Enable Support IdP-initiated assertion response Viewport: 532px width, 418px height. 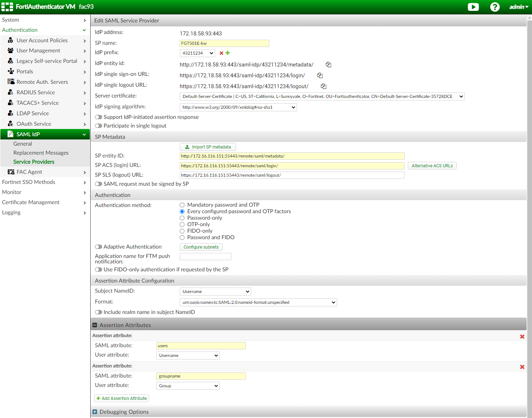(99, 117)
